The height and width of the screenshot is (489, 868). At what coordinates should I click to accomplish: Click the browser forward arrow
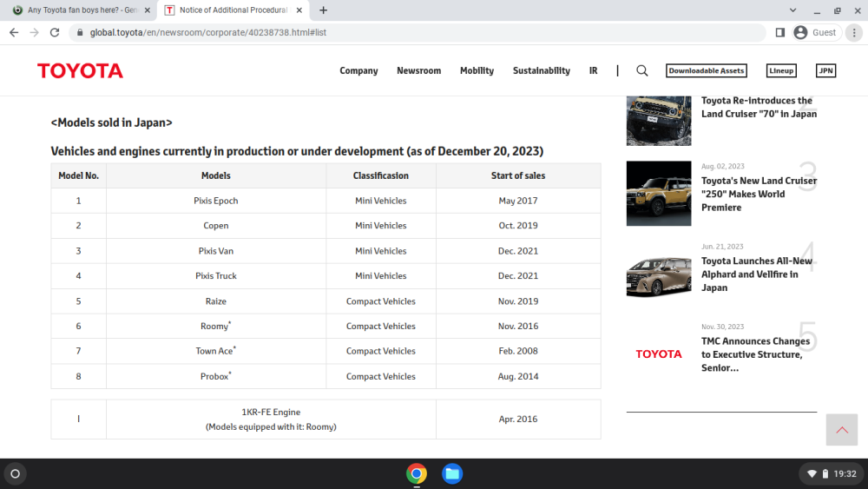tap(35, 33)
